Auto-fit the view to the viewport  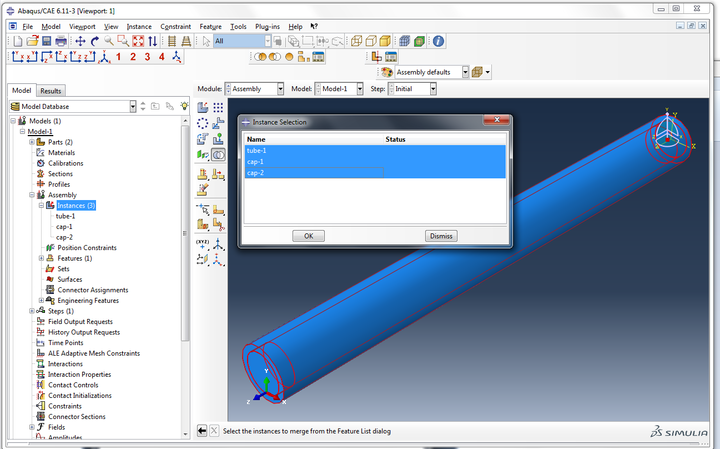pyautogui.click(x=138, y=41)
